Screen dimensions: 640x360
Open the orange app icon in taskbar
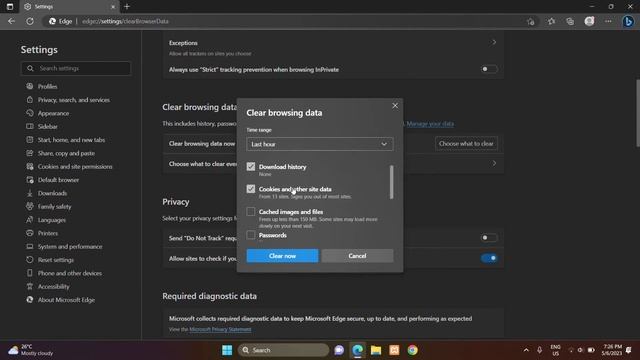(x=394, y=350)
